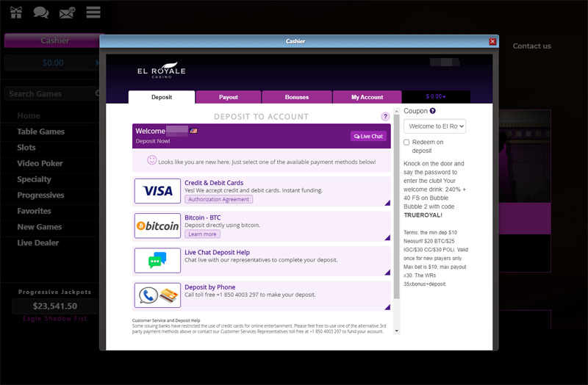Click the $23,541.50 progressive jackpot amount

pyautogui.click(x=54, y=306)
